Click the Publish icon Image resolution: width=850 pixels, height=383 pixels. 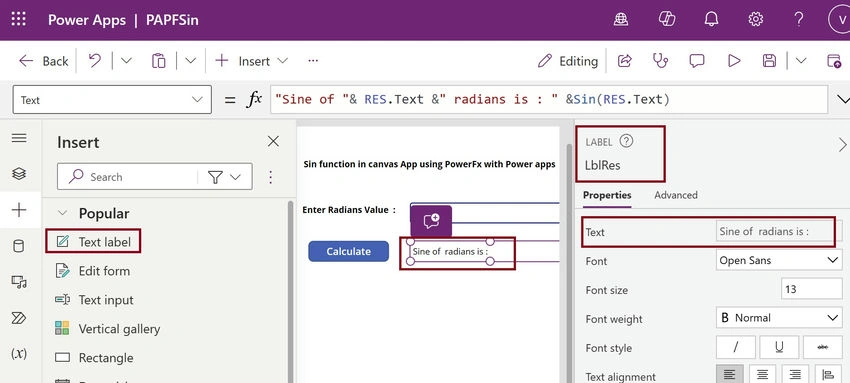[834, 61]
